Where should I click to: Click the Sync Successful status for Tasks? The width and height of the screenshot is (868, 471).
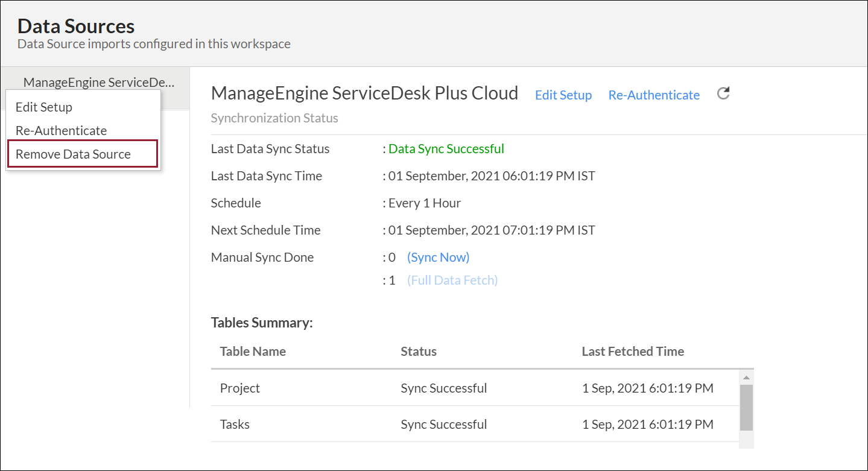tap(443, 425)
